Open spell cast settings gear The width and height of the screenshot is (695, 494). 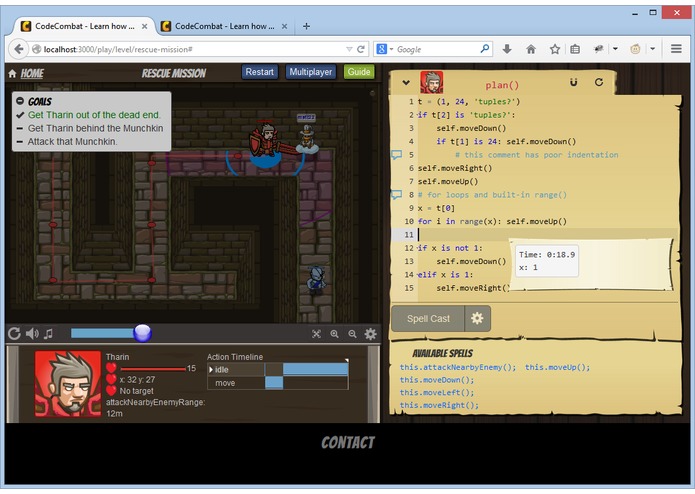[x=477, y=318]
